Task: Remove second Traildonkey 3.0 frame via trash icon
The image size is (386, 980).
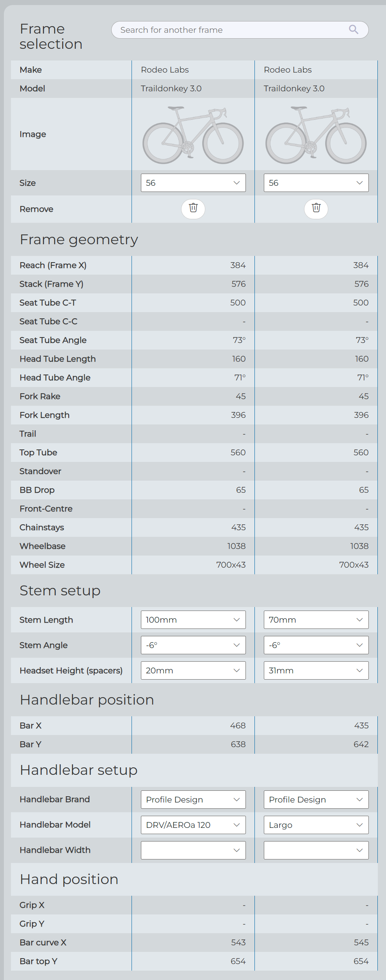Action: (x=316, y=209)
